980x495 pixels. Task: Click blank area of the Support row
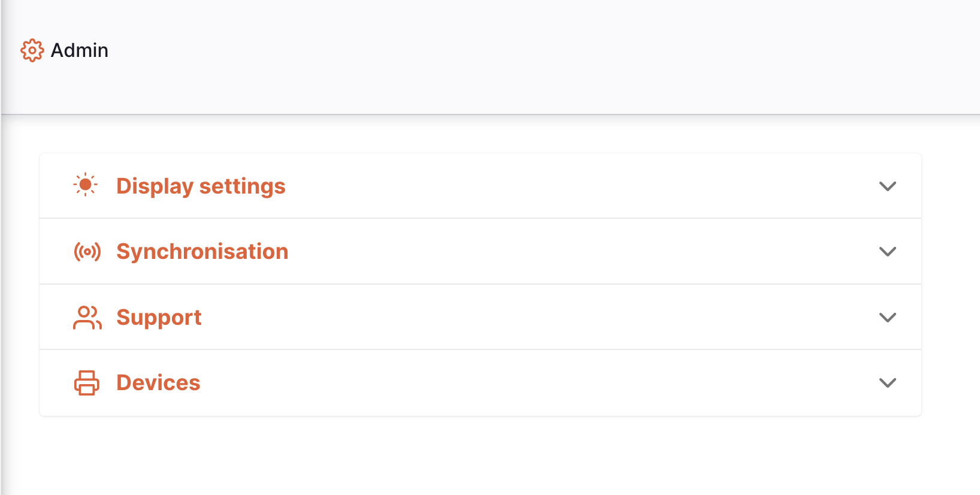click(539, 318)
